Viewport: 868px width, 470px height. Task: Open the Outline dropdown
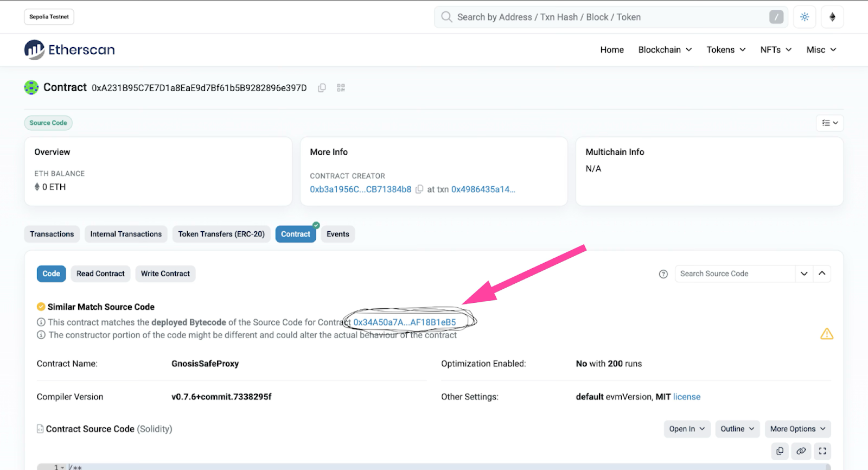coord(737,429)
